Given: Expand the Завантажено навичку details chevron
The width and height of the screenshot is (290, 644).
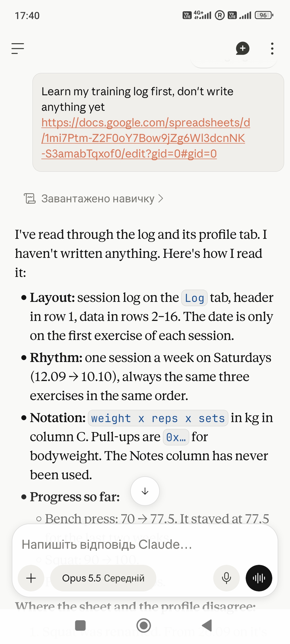Looking at the screenshot, I should pyautogui.click(x=161, y=199).
